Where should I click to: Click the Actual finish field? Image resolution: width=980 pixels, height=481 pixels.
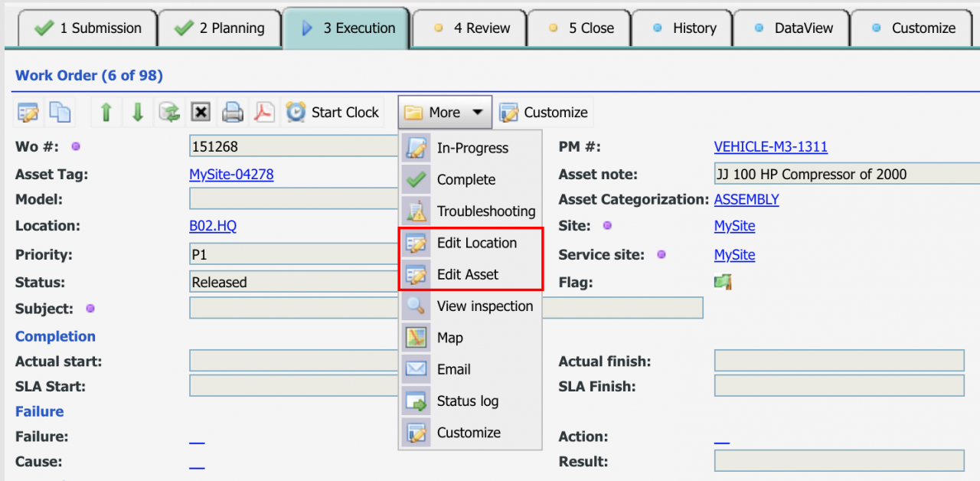point(839,361)
